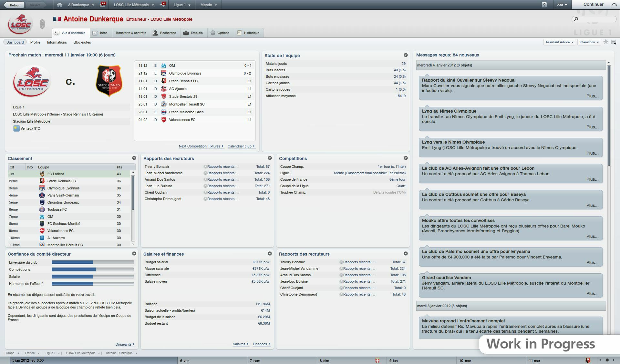This screenshot has height=364, width=620.
Task: Click the home icon in the navigation bar
Action: (x=60, y=5)
